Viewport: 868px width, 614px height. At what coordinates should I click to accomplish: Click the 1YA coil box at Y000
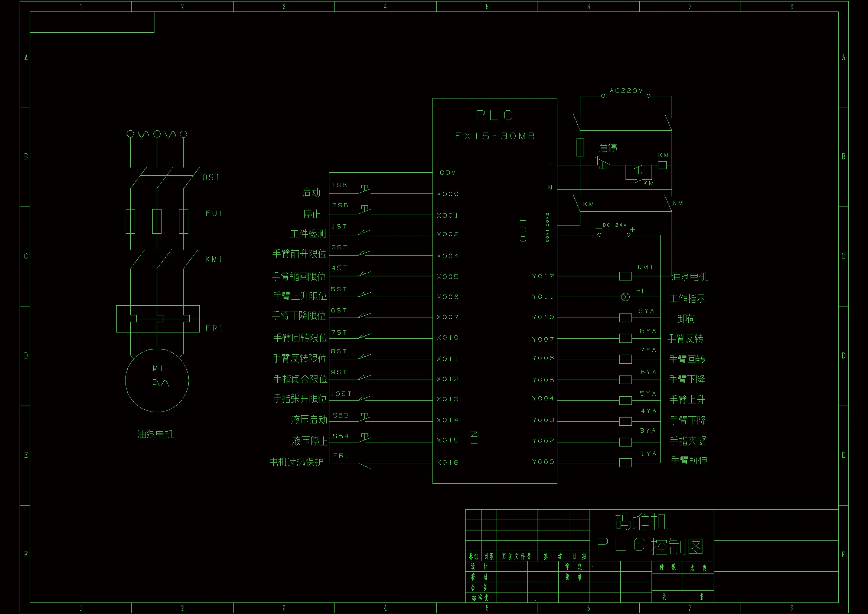click(625, 463)
